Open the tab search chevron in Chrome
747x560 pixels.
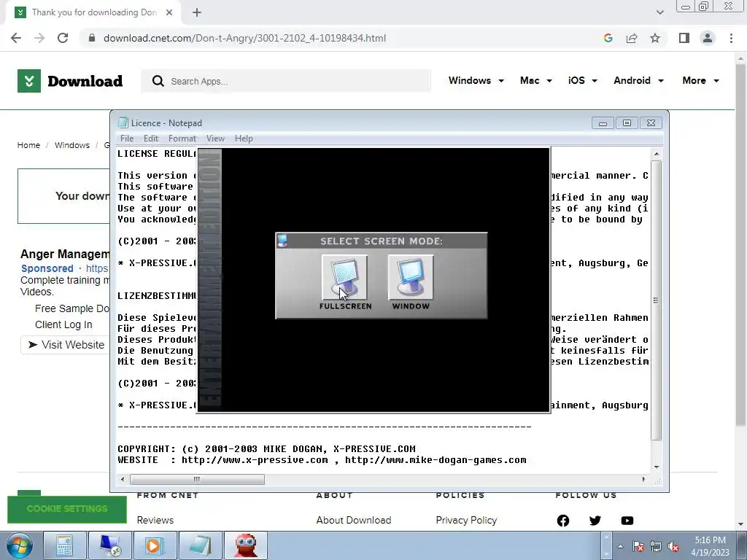659,12
